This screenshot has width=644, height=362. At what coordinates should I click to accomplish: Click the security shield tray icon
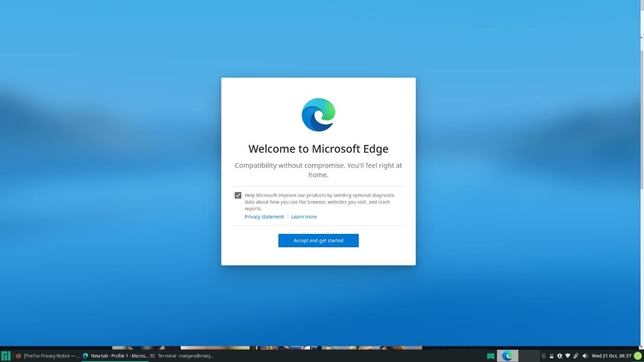tap(560, 356)
